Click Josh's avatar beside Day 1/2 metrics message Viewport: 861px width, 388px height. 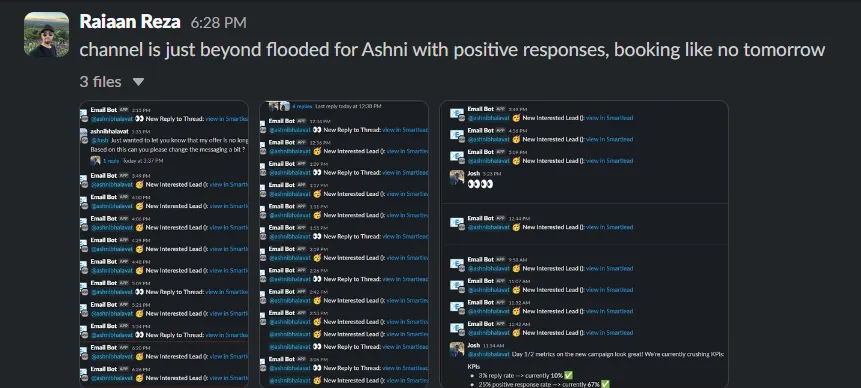click(457, 350)
